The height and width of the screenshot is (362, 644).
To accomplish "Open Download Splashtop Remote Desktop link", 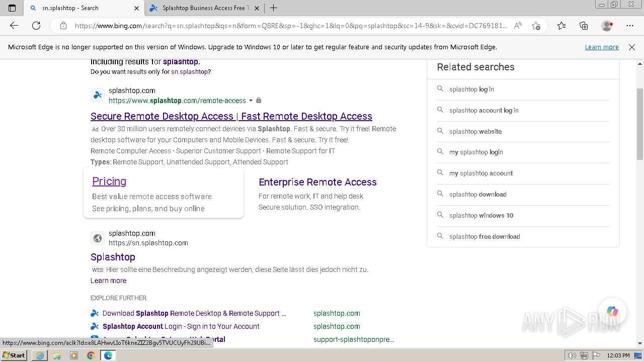I will (x=194, y=313).
